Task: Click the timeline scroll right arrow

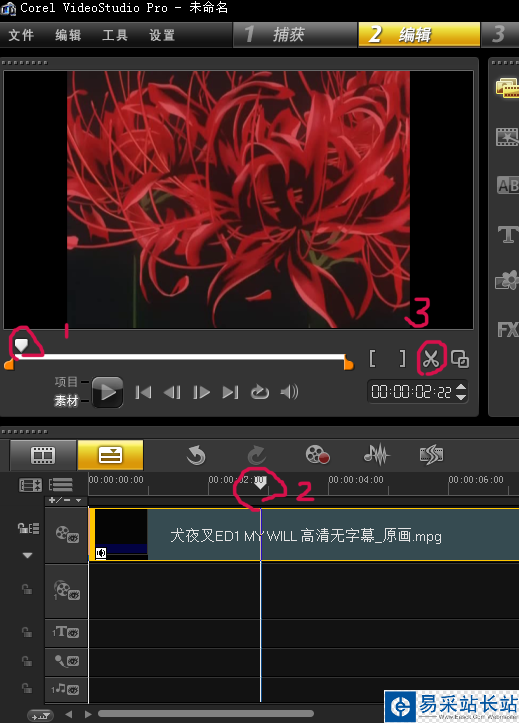Action: click(x=88, y=714)
